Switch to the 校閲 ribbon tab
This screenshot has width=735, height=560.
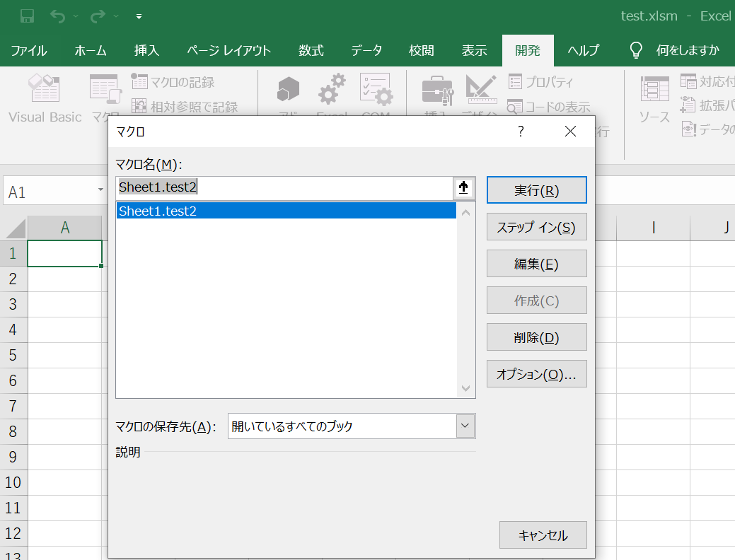coord(422,50)
